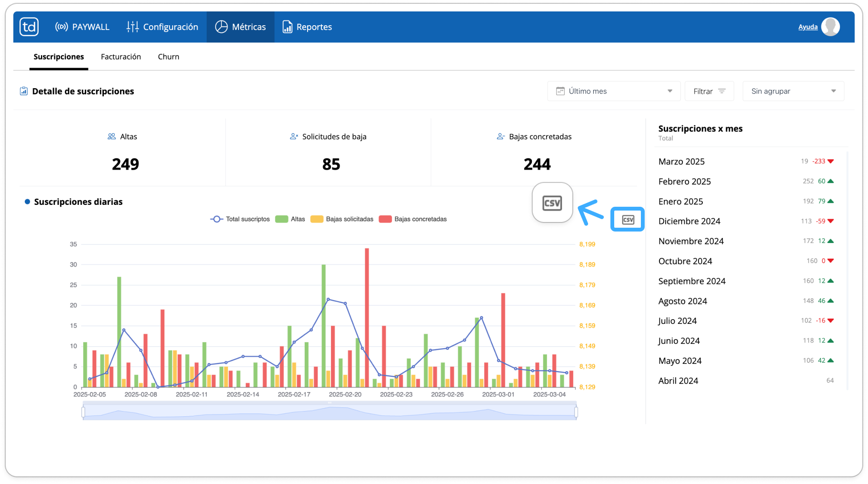Open the Último mes date dropdown
868x484 pixels.
[x=614, y=91]
